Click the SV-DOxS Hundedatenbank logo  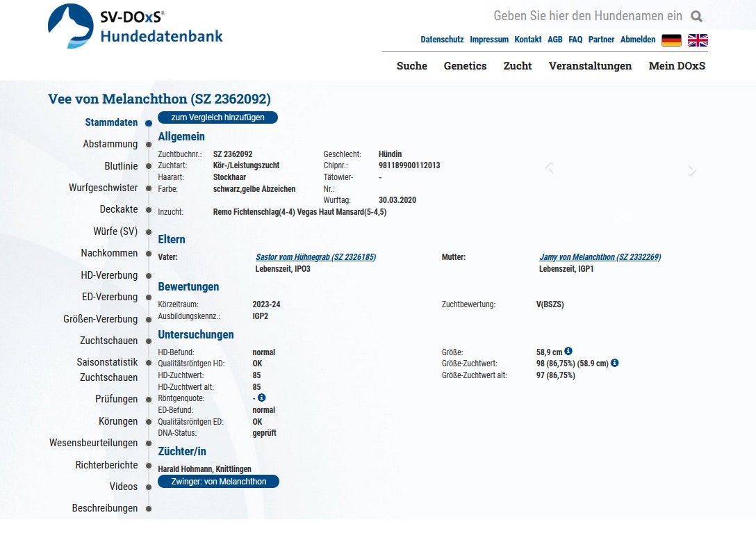click(135, 26)
